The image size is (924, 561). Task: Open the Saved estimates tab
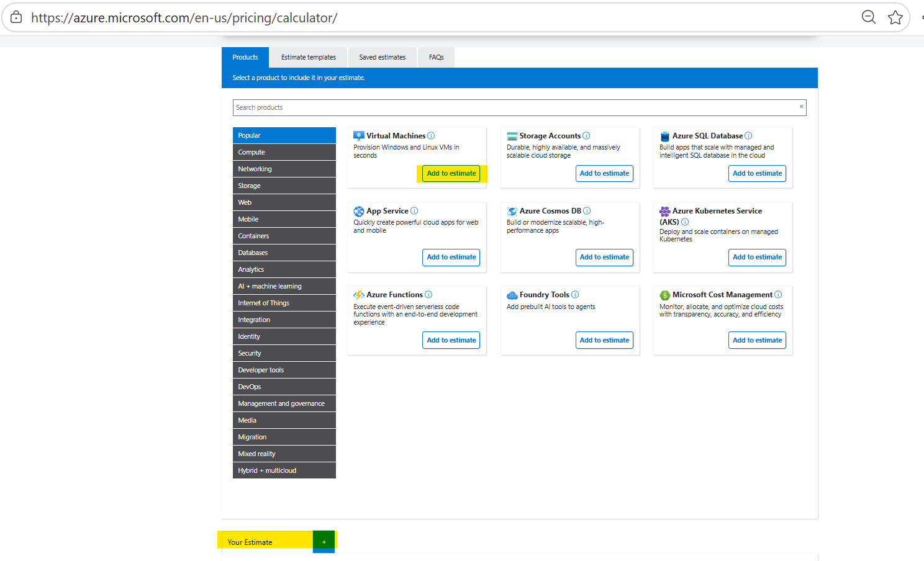click(383, 57)
